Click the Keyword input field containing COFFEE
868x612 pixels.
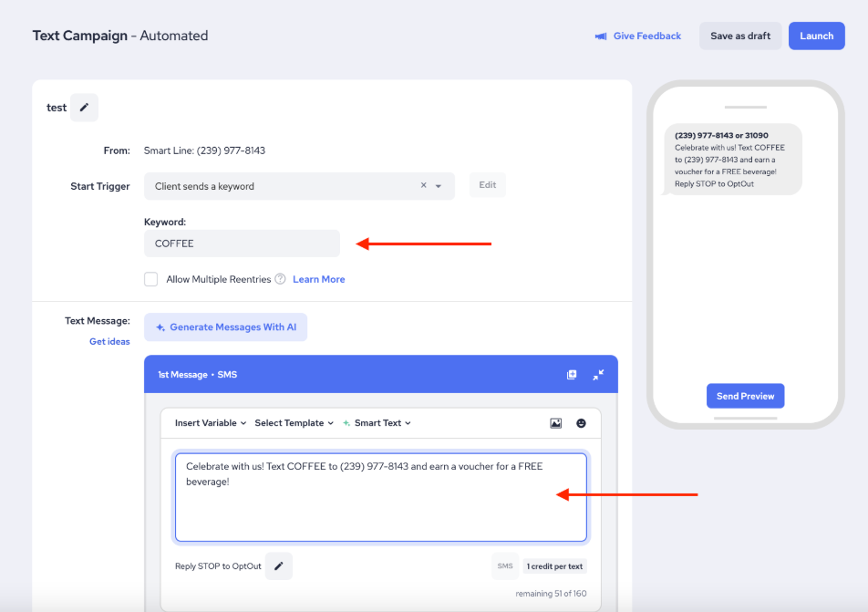pos(242,244)
